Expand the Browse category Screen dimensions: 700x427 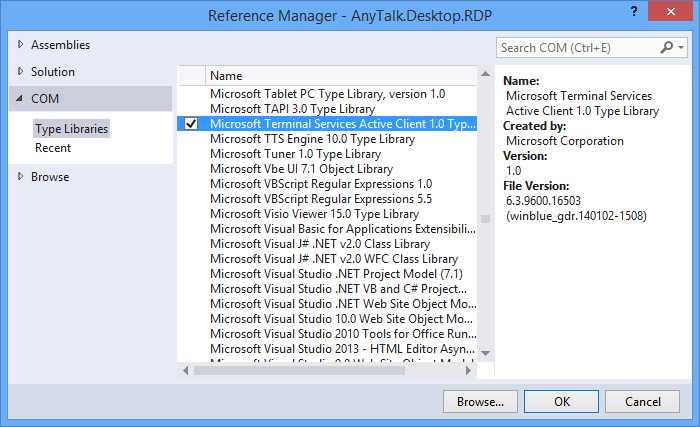tap(20, 176)
